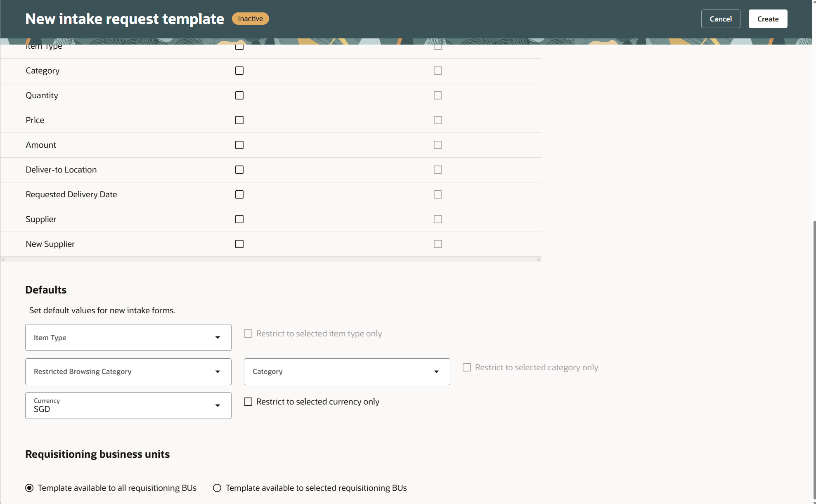This screenshot has height=504, width=816.
Task: Tick the second checkbox for Requested Delivery Date
Action: coord(438,194)
